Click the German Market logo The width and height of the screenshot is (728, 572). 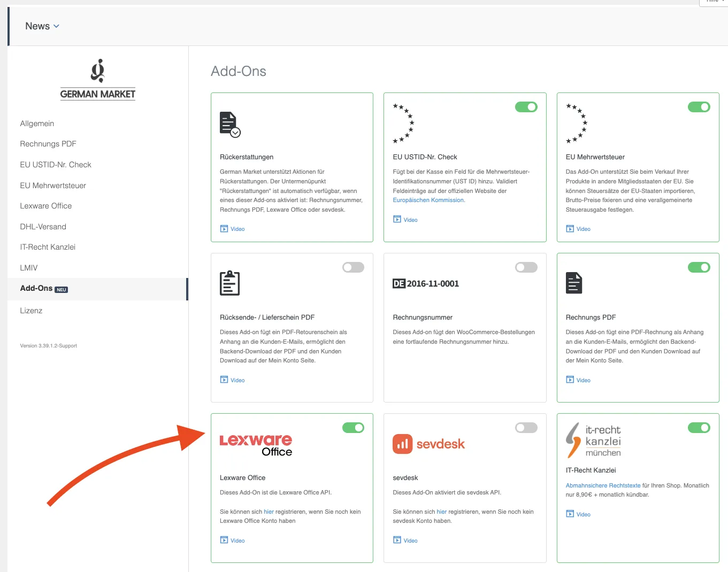click(x=97, y=80)
